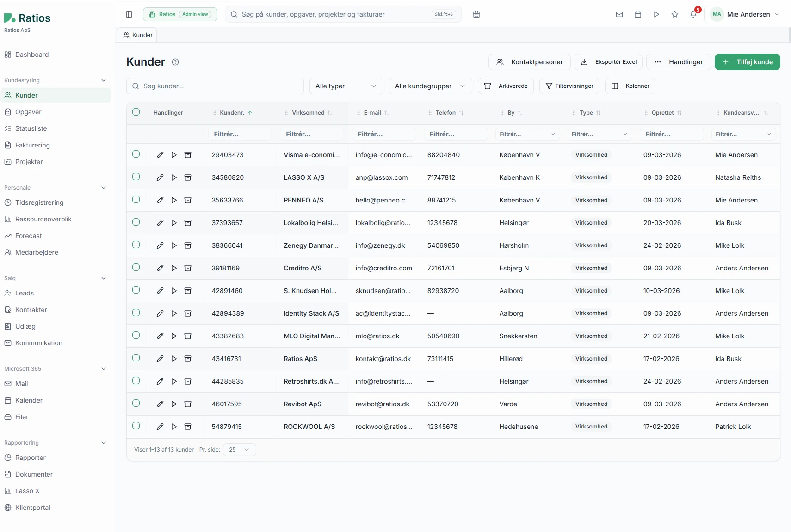The image size is (791, 532).
Task: Click the Ratios logo in sidebar
Action: (27, 18)
